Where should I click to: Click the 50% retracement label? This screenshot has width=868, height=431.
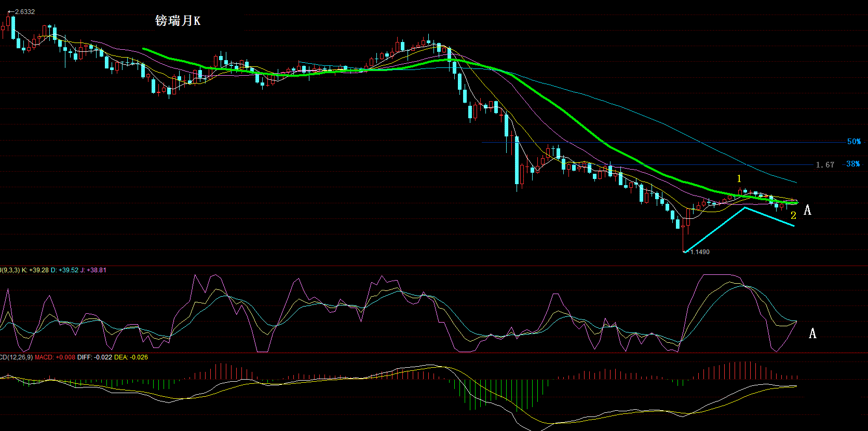click(x=854, y=141)
